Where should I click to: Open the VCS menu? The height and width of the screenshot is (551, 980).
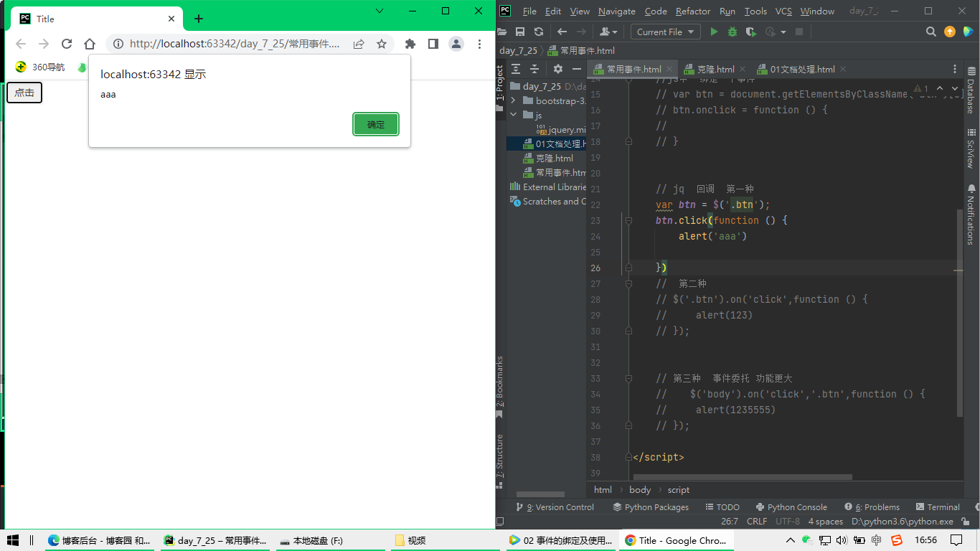(783, 11)
